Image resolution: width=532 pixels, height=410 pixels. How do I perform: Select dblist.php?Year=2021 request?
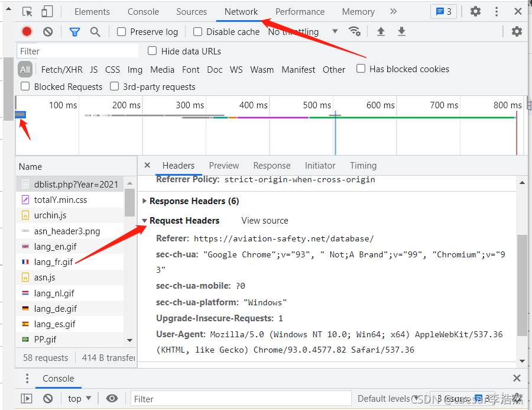[70, 185]
